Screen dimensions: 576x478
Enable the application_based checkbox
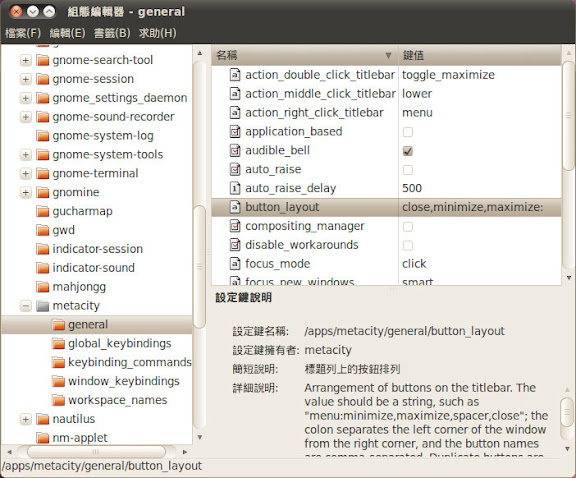coord(408,132)
